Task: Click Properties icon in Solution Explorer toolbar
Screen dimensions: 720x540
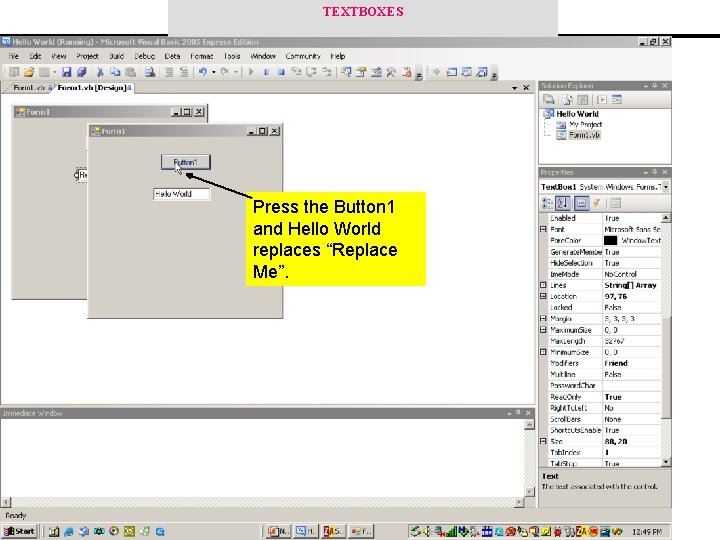Action: [x=549, y=99]
